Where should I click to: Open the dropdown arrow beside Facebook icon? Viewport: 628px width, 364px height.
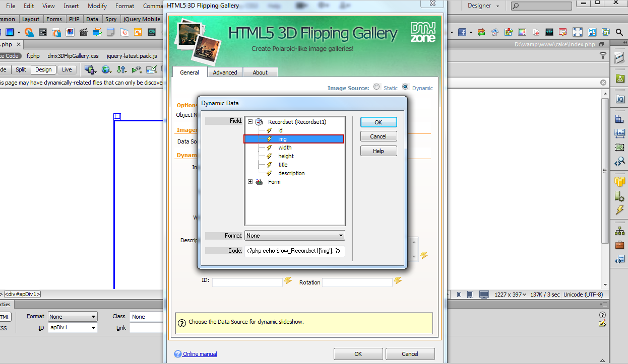pos(471,33)
